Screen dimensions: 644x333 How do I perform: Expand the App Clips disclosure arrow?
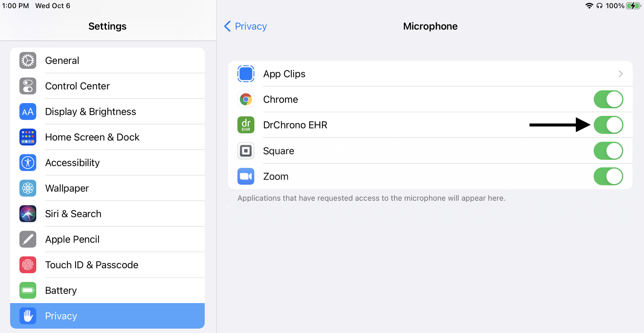[621, 74]
